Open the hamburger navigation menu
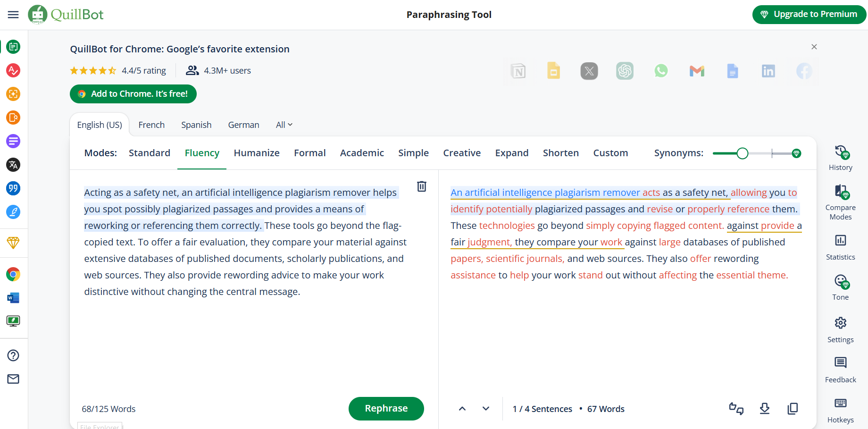Image resolution: width=868 pixels, height=429 pixels. (x=13, y=15)
